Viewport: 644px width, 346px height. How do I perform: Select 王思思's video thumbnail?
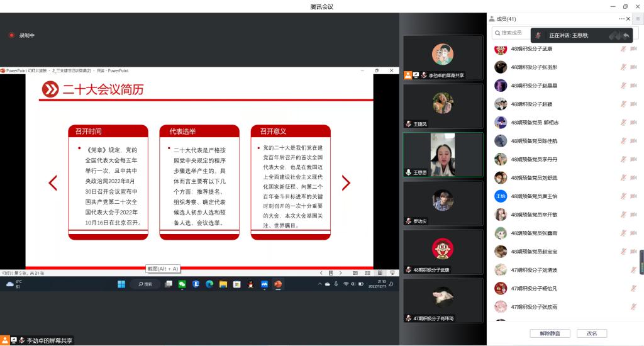(x=443, y=155)
